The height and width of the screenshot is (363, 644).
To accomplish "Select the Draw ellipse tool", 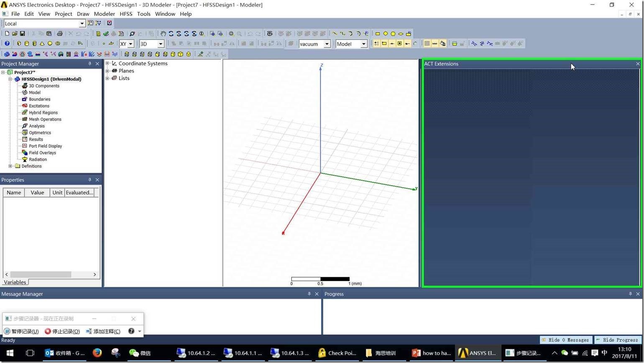I will coord(401,33).
